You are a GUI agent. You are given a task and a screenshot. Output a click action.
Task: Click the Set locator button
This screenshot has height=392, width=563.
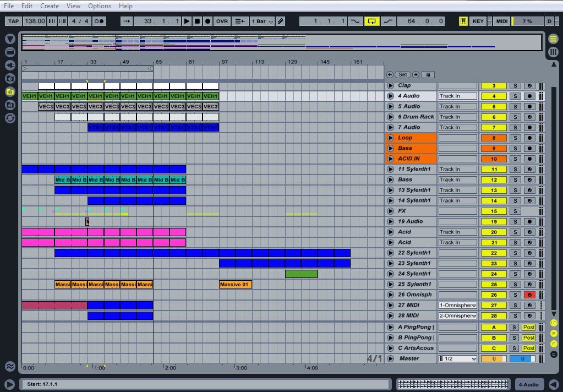point(403,74)
